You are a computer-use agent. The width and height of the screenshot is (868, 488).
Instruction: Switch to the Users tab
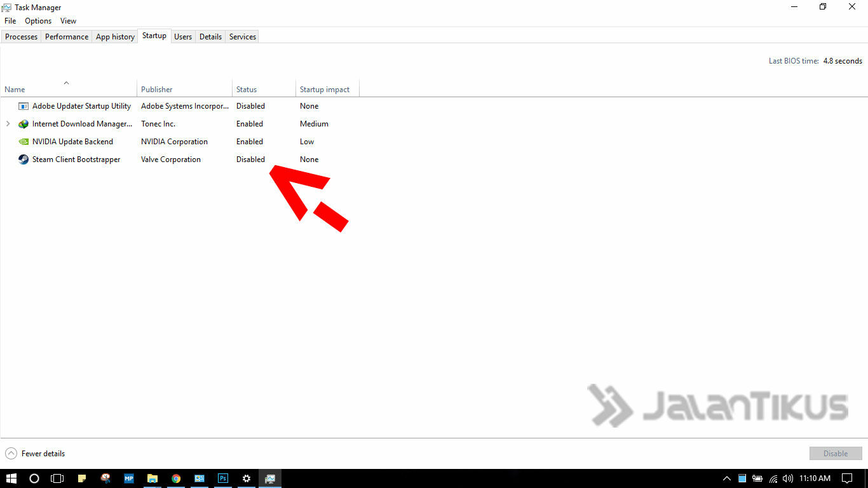(x=183, y=37)
